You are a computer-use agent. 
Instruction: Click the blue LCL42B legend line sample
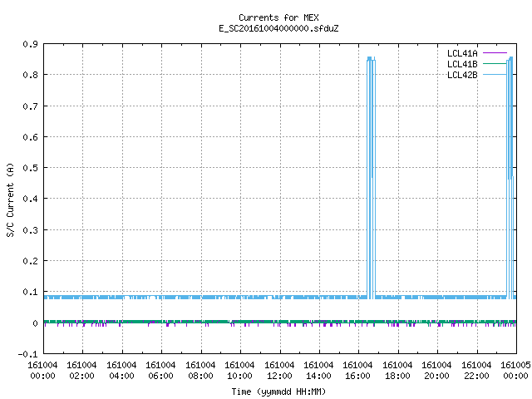click(x=495, y=75)
